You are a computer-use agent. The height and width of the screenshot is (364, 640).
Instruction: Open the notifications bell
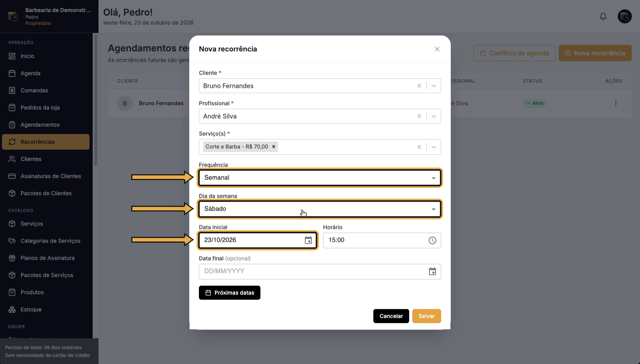603,16
